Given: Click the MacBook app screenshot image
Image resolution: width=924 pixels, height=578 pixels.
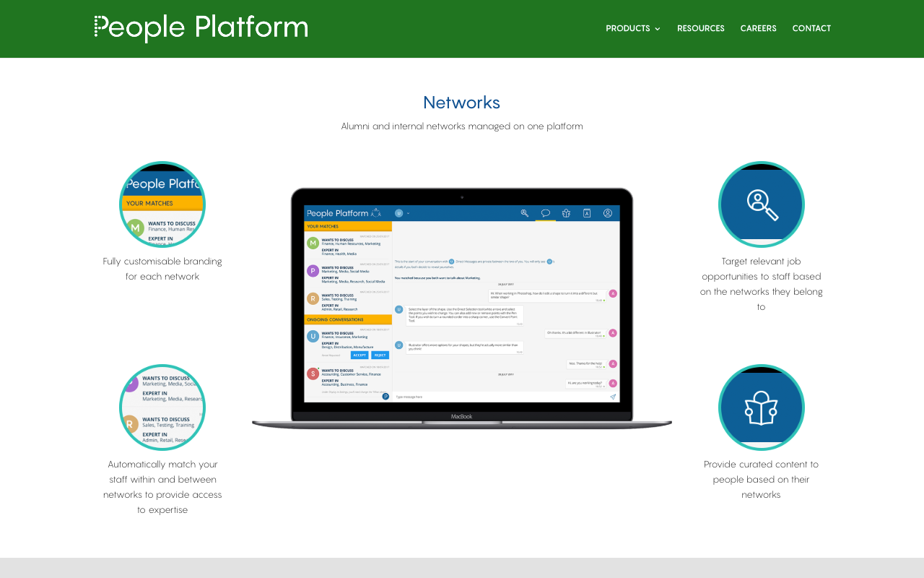Looking at the screenshot, I should coord(462,309).
